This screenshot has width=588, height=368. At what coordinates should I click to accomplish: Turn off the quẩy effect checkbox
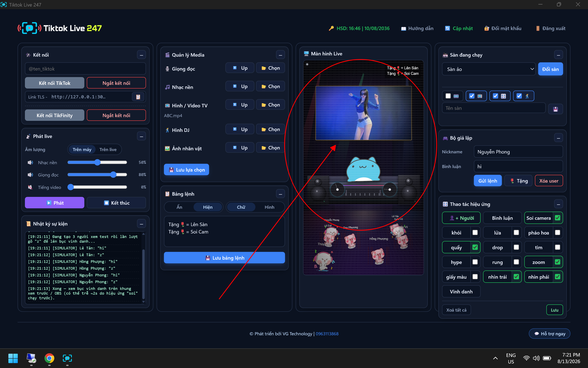(x=475, y=247)
